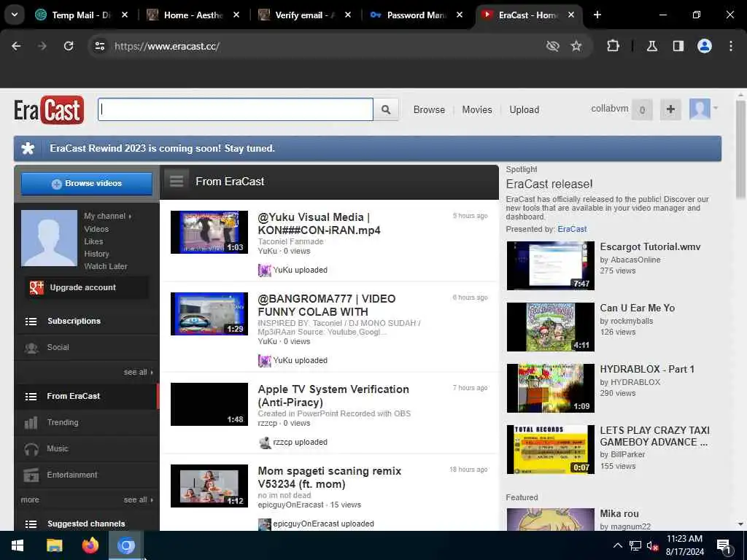
Task: Click the star icon in Rewind banner
Action: pyautogui.click(x=28, y=149)
